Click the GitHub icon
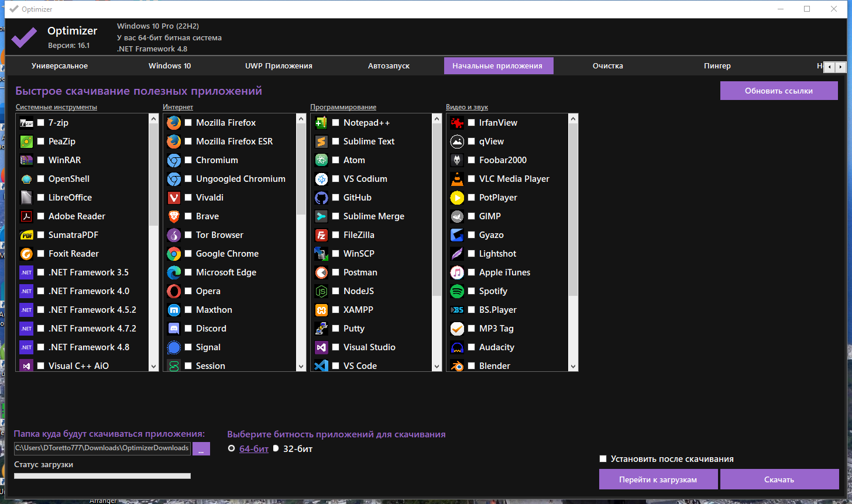Image resolution: width=852 pixels, height=504 pixels. pyautogui.click(x=321, y=198)
